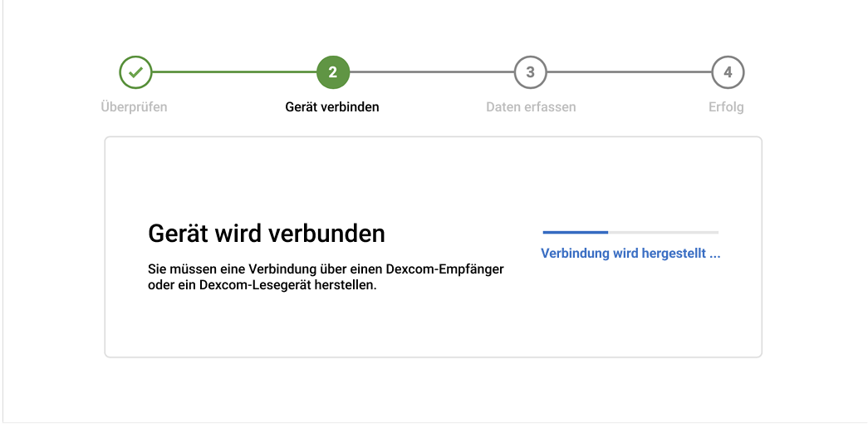868x424 pixels.
Task: Click the step 3 circle
Action: pos(530,72)
